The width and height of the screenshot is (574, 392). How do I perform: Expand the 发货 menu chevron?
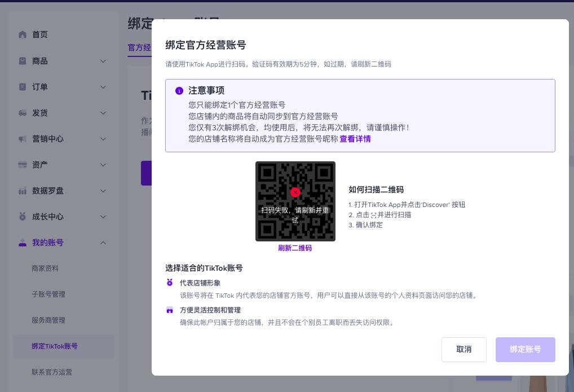point(103,113)
